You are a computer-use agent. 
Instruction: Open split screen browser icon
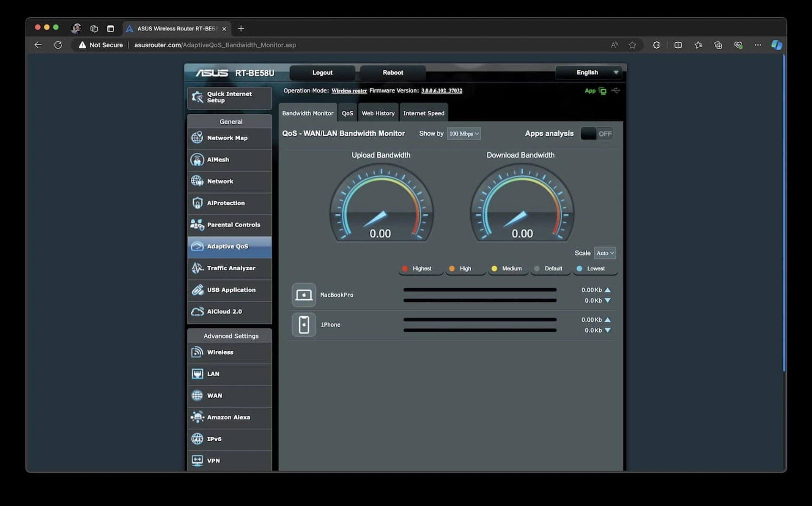(x=678, y=45)
